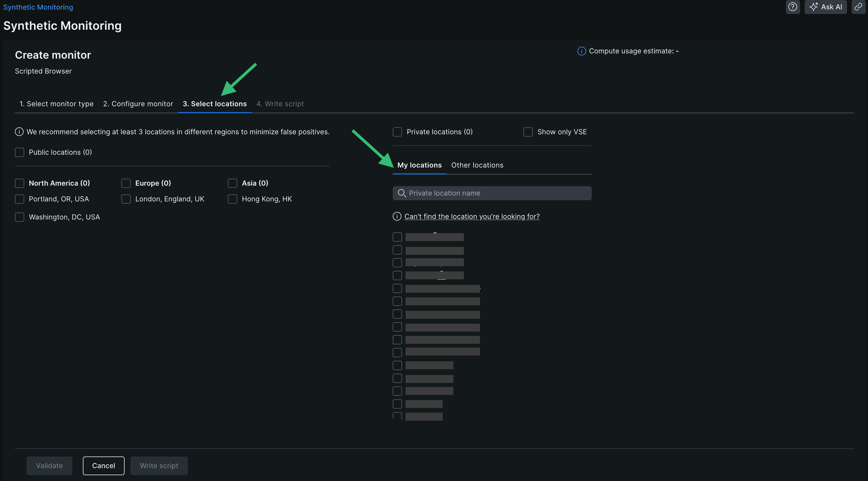Click the copy permalink icon

coord(858,7)
